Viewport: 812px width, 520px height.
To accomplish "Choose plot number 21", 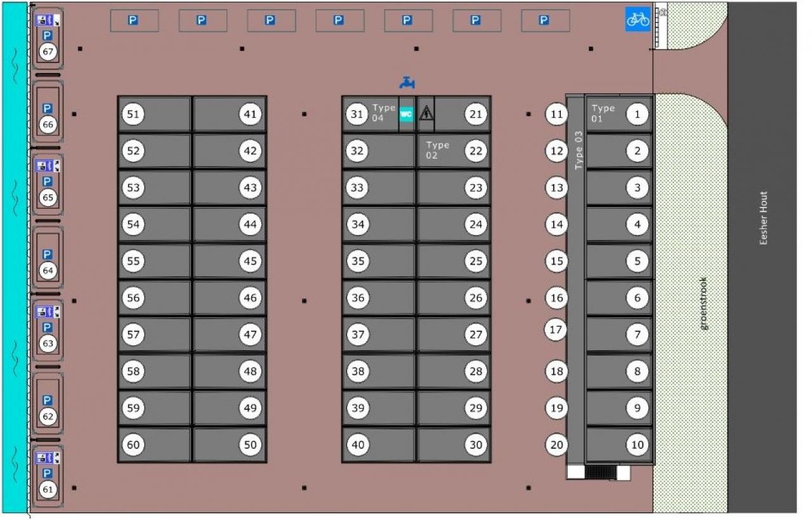I will 476,114.
